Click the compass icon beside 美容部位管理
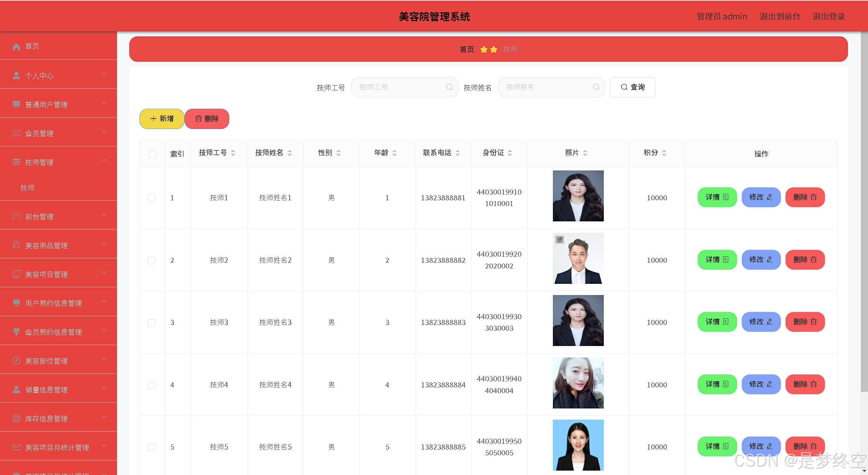Screen dimensions: 868x475 pos(16,361)
